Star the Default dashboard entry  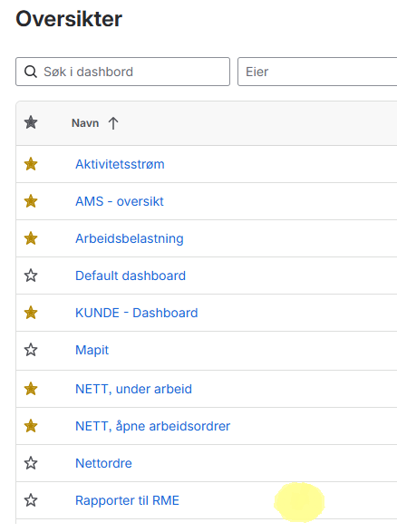[x=31, y=276]
